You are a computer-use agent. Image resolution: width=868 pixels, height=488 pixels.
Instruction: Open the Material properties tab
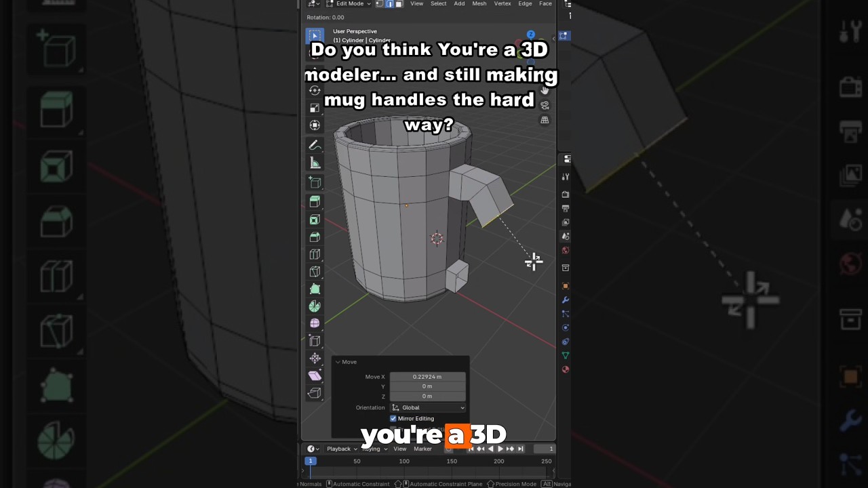(566, 370)
